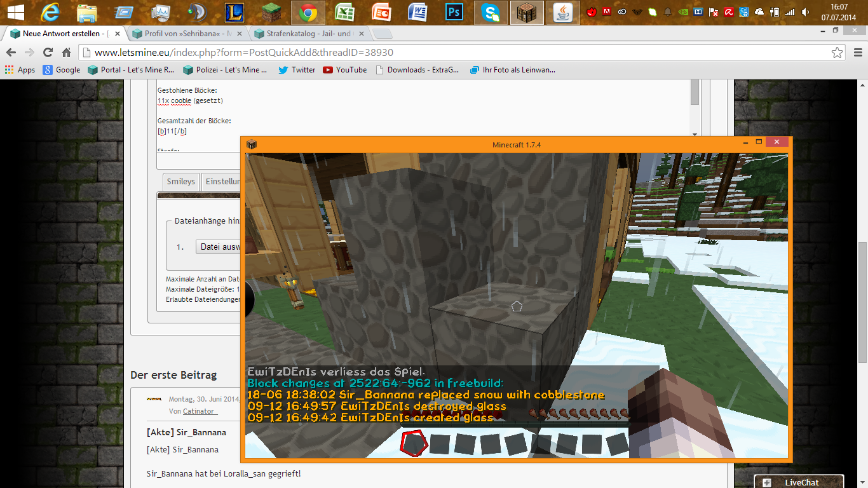Launch Photoshop from the taskbar
868x488 pixels.
[x=454, y=12]
